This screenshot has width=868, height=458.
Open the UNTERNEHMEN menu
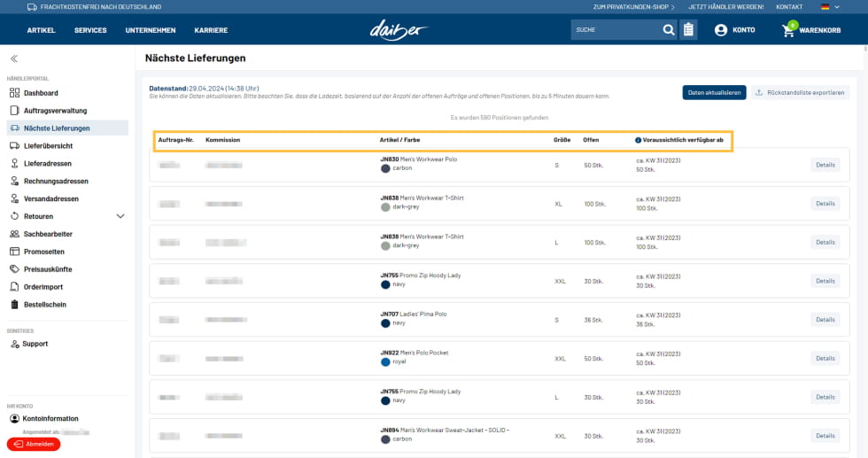point(151,30)
